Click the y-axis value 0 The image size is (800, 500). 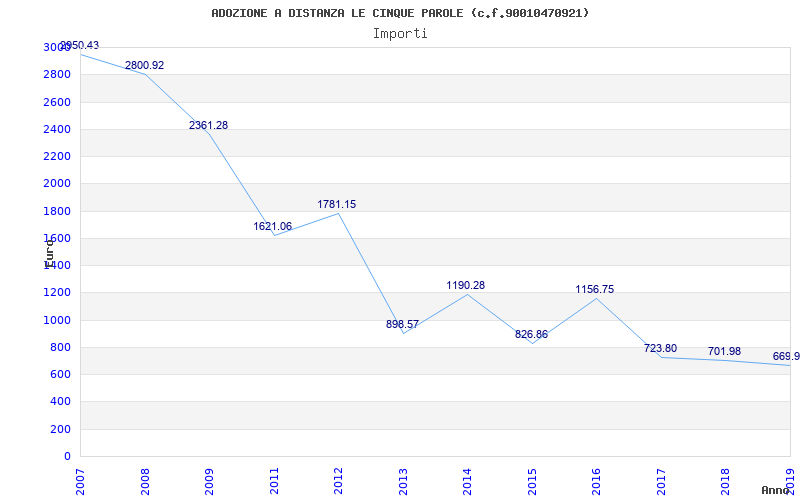pos(67,457)
